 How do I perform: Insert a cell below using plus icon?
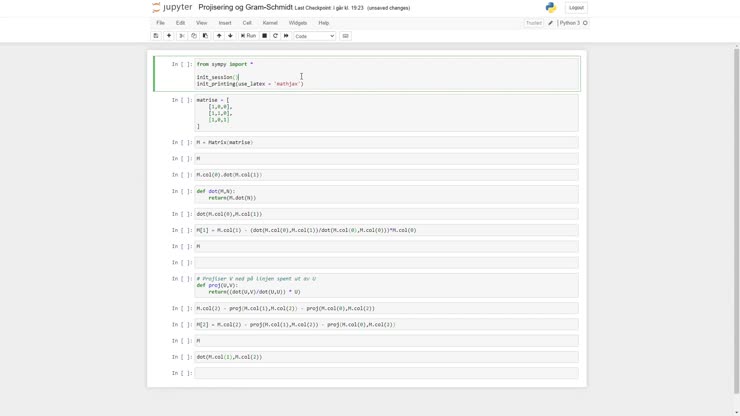[x=169, y=36]
